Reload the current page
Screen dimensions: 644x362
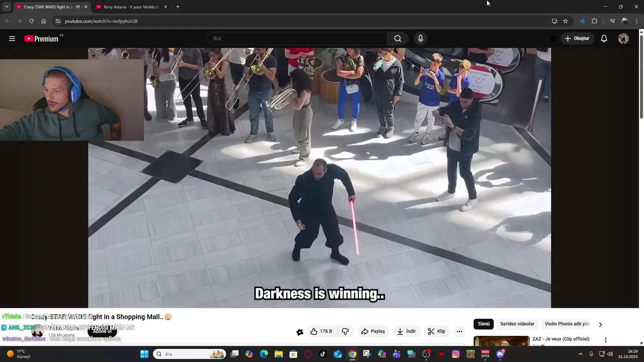[x=31, y=21]
